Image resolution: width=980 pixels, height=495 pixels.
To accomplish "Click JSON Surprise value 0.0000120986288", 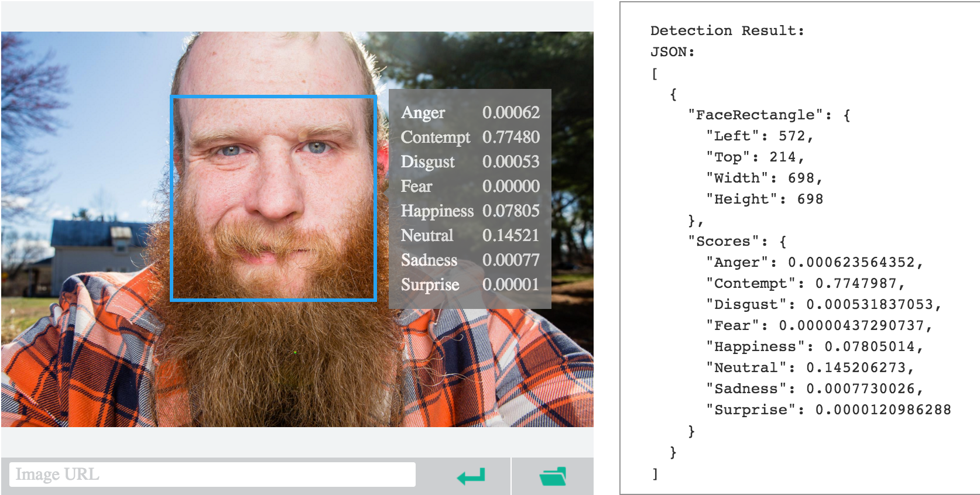I will point(883,410).
